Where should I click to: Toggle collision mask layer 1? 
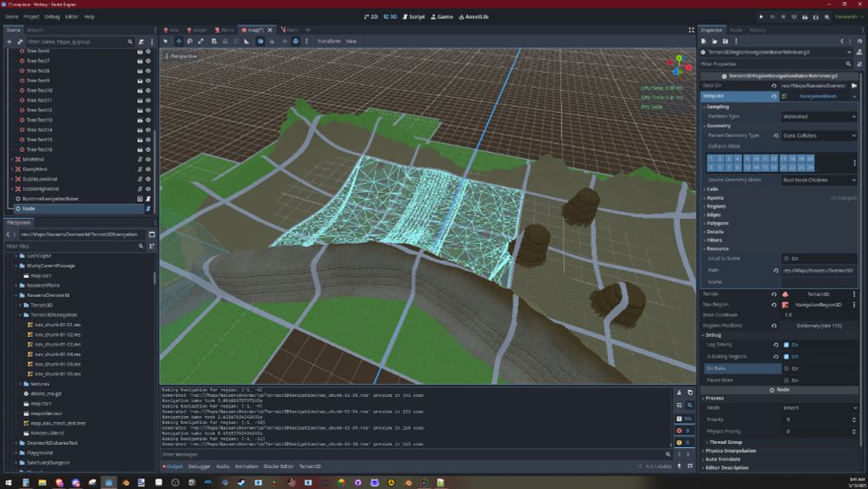pos(712,159)
